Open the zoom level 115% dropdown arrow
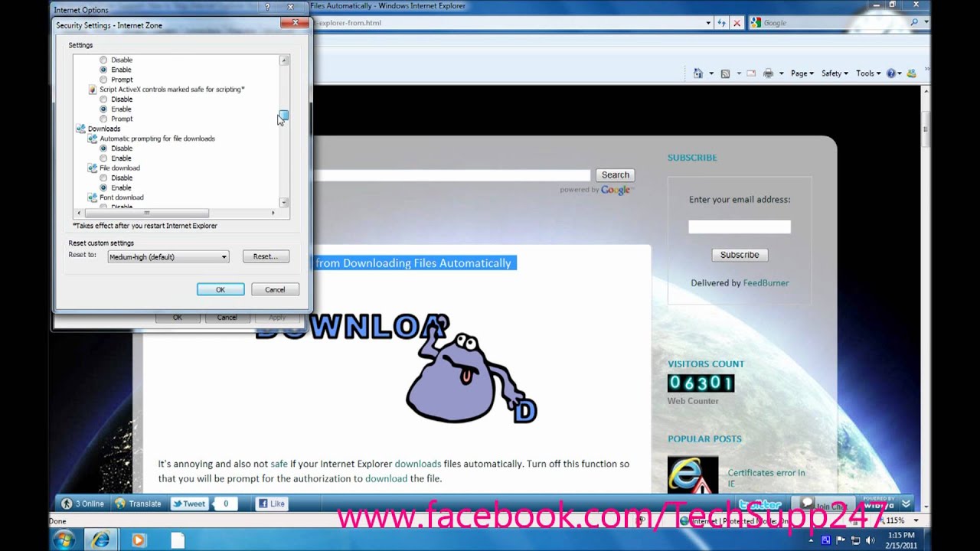The width and height of the screenshot is (980, 551). [x=916, y=520]
